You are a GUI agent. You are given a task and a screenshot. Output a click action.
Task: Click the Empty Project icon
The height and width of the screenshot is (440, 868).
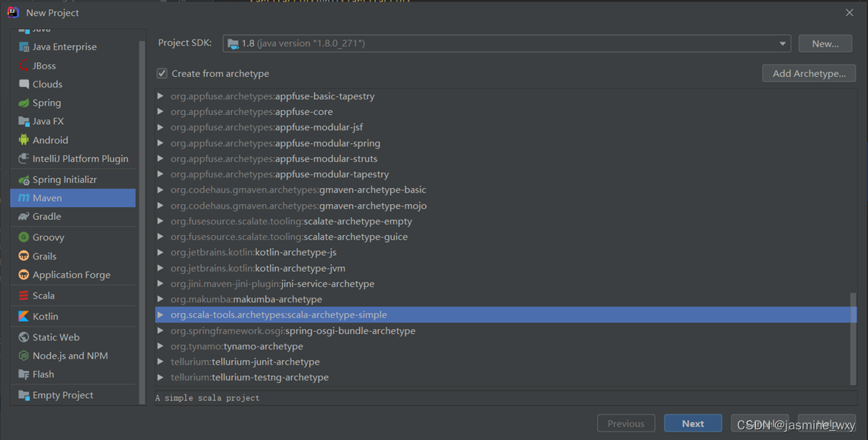pyautogui.click(x=24, y=395)
